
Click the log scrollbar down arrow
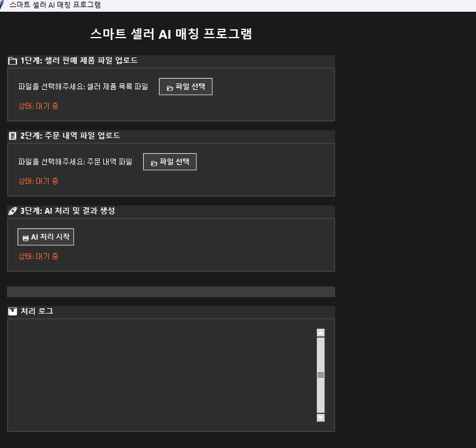pyautogui.click(x=320, y=417)
